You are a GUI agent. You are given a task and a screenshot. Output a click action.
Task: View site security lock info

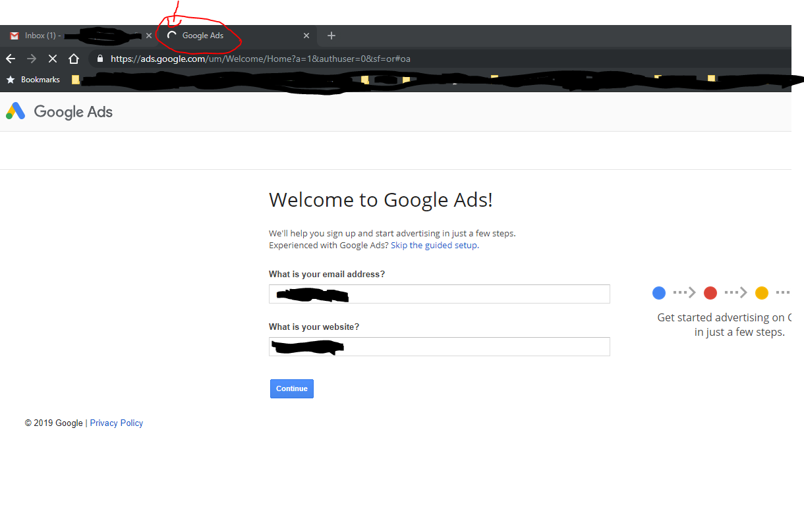point(100,59)
